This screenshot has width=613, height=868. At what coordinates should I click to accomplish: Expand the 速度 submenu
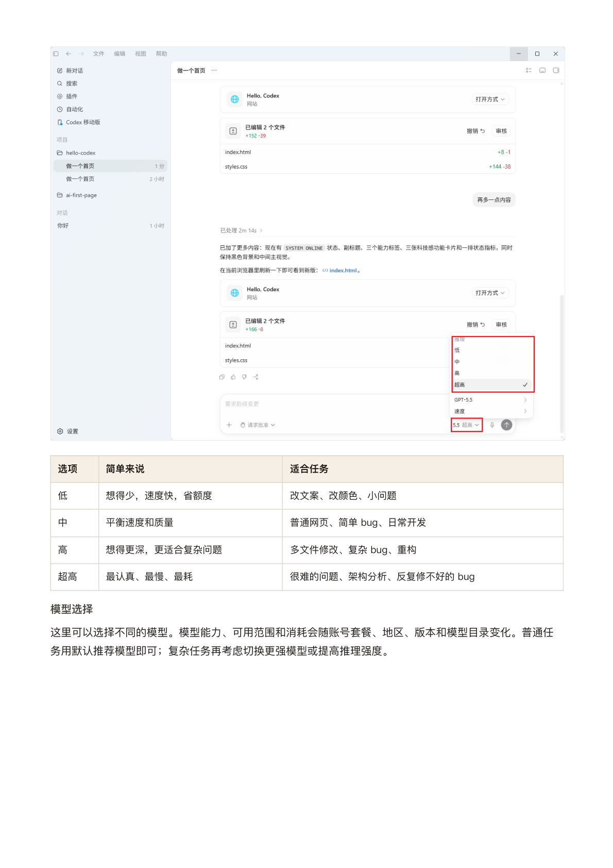[491, 411]
